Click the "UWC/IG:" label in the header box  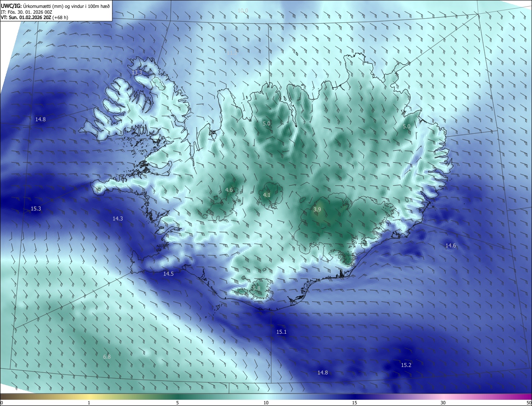click(11, 5)
